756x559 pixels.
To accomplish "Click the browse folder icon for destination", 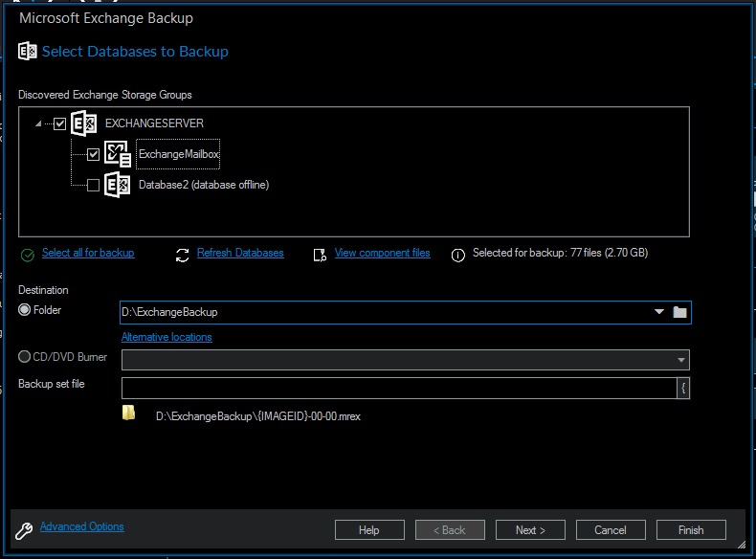I will tap(679, 312).
